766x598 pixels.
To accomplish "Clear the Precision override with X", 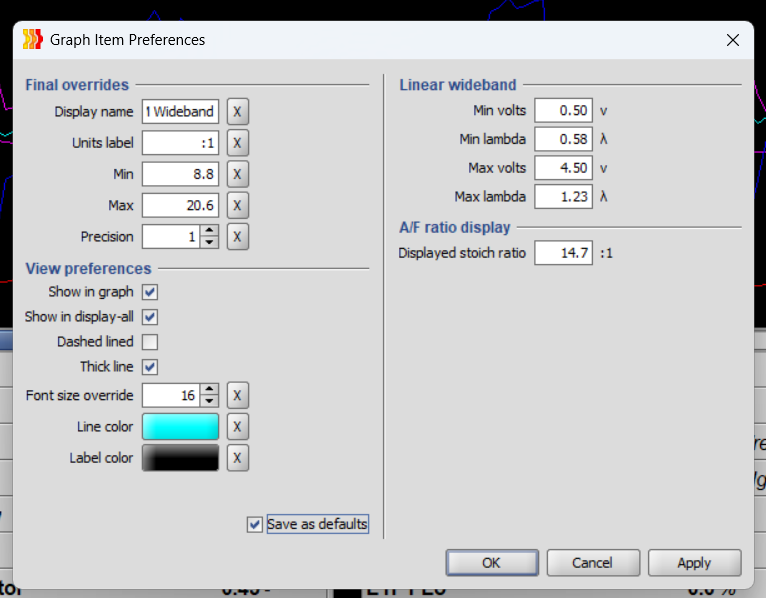I will pyautogui.click(x=237, y=236).
